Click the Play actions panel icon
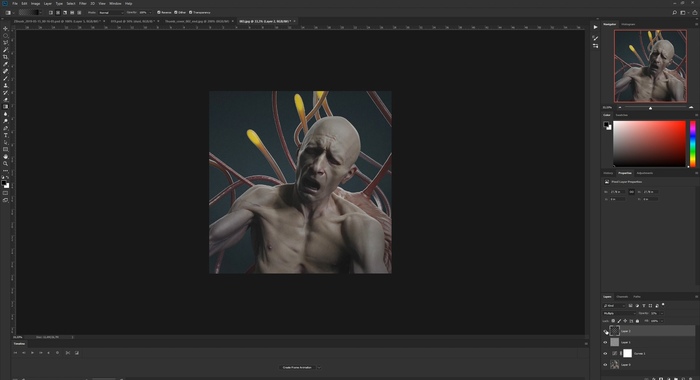700x380 pixels. tap(595, 27)
